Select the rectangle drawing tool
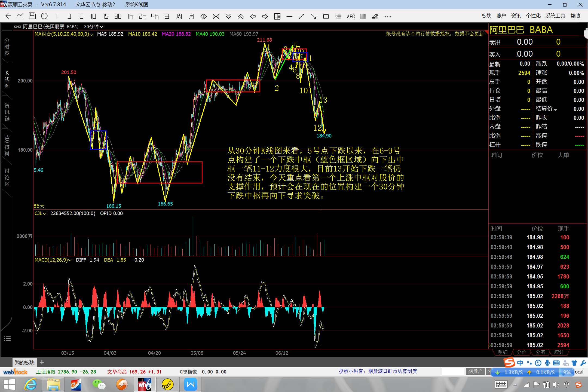Image resolution: width=588 pixels, height=392 pixels. coord(326,17)
